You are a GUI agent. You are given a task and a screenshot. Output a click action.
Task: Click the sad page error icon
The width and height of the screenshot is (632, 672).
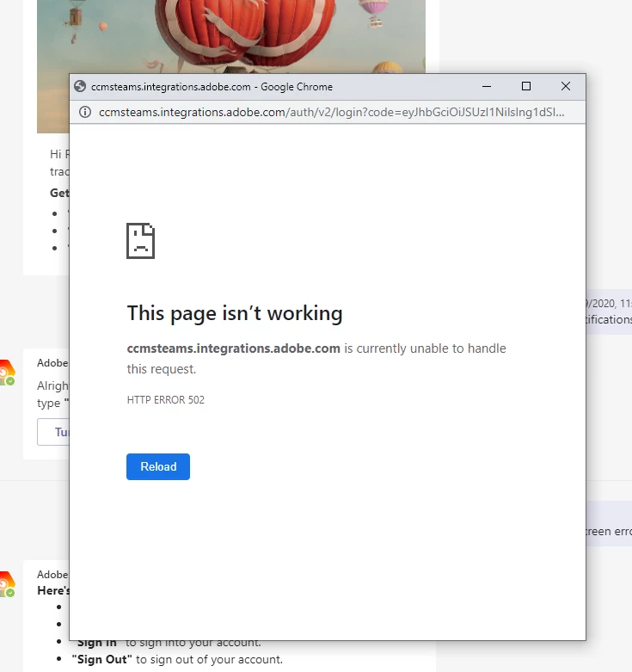coord(140,241)
